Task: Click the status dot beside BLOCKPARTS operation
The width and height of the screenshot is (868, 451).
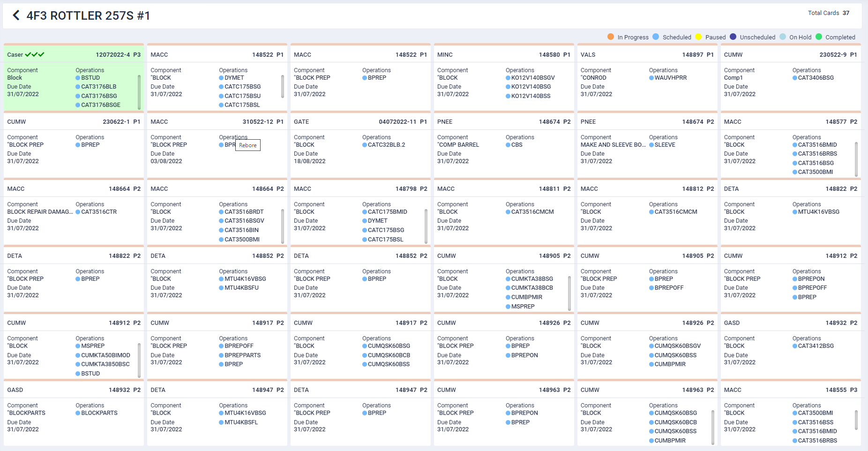Action: (78, 413)
